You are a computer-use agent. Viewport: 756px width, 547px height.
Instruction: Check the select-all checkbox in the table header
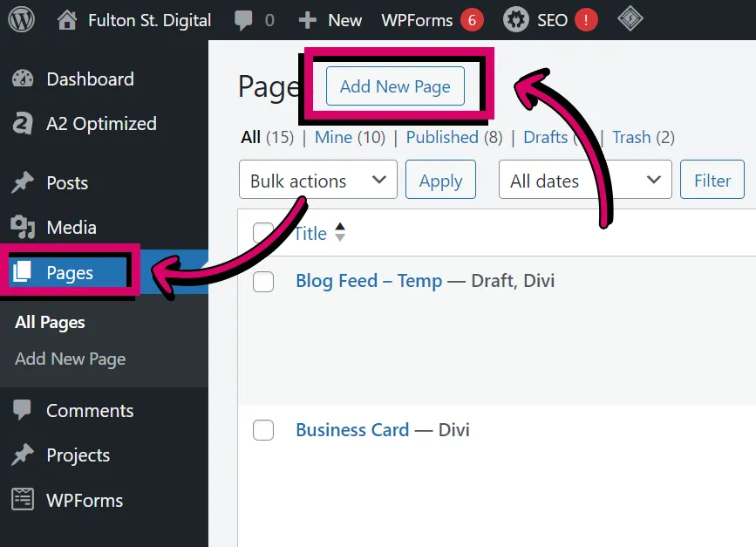tap(263, 233)
